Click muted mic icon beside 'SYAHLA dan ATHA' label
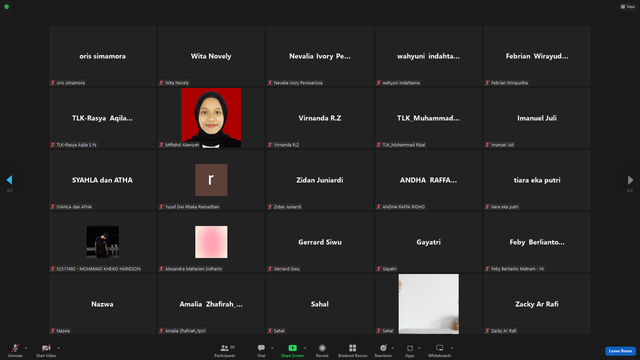Screen dimensions: 640x360 53,207
